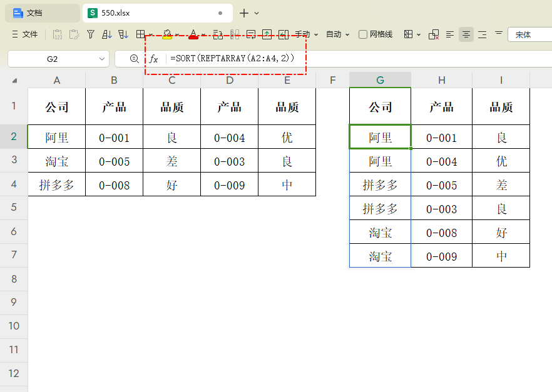
Task: Open the freeze panes dropdown arrow
Action: 419,34
